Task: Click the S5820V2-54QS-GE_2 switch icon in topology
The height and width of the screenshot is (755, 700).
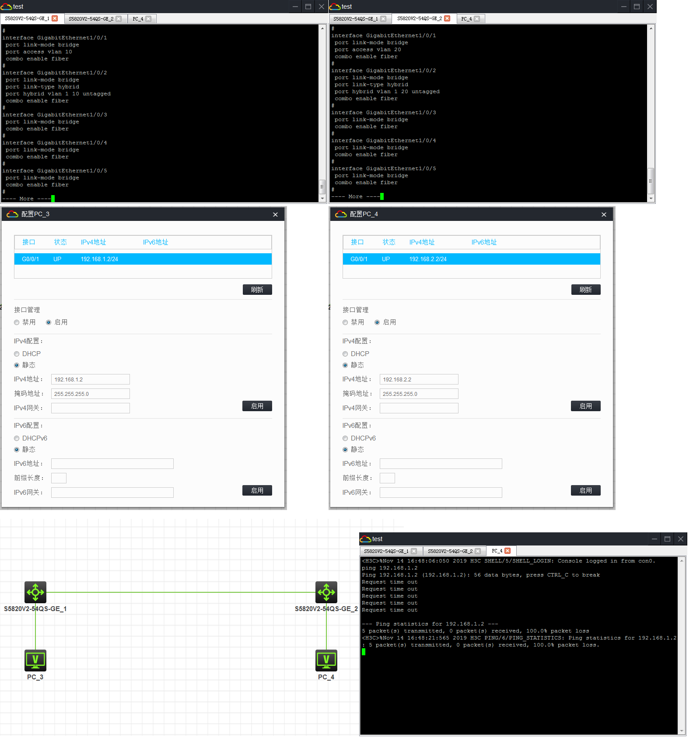Action: [x=326, y=592]
